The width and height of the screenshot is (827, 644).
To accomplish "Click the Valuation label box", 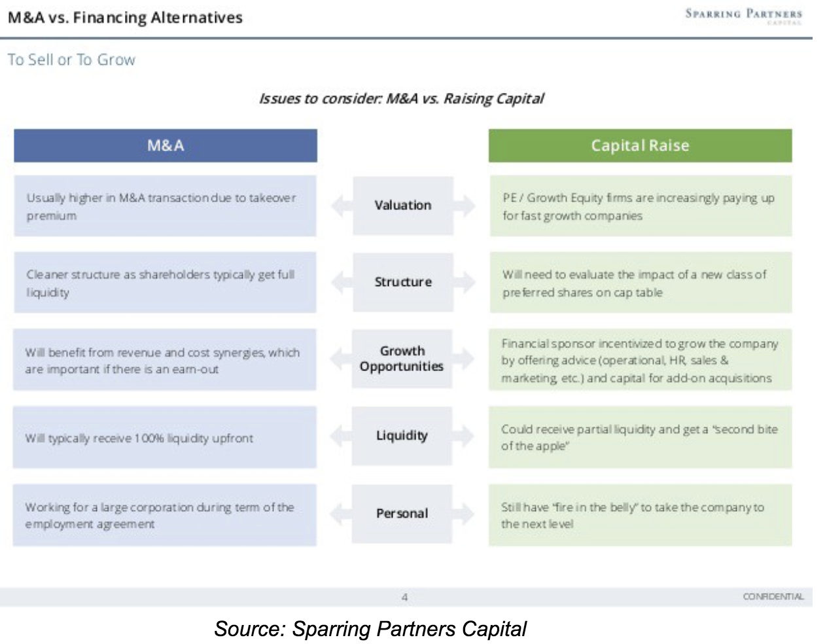I will (402, 206).
